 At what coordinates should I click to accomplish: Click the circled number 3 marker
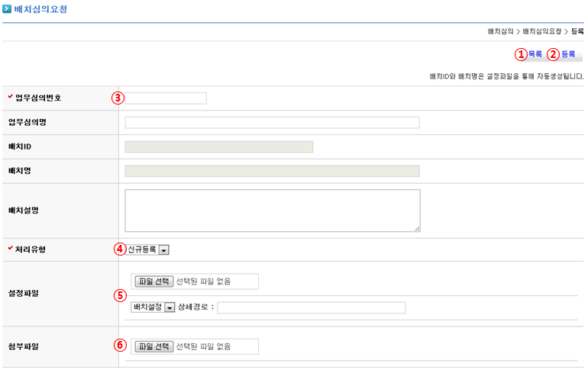[118, 98]
